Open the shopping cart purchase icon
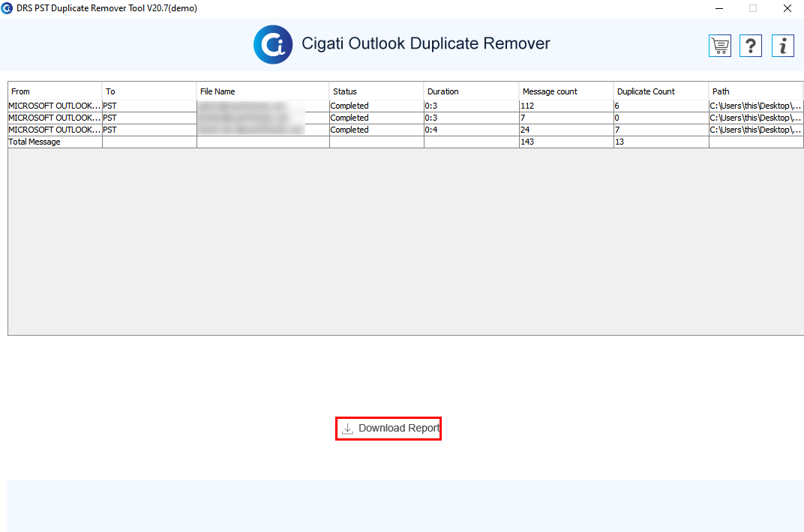Screen dimensions: 804x532 (x=720, y=46)
